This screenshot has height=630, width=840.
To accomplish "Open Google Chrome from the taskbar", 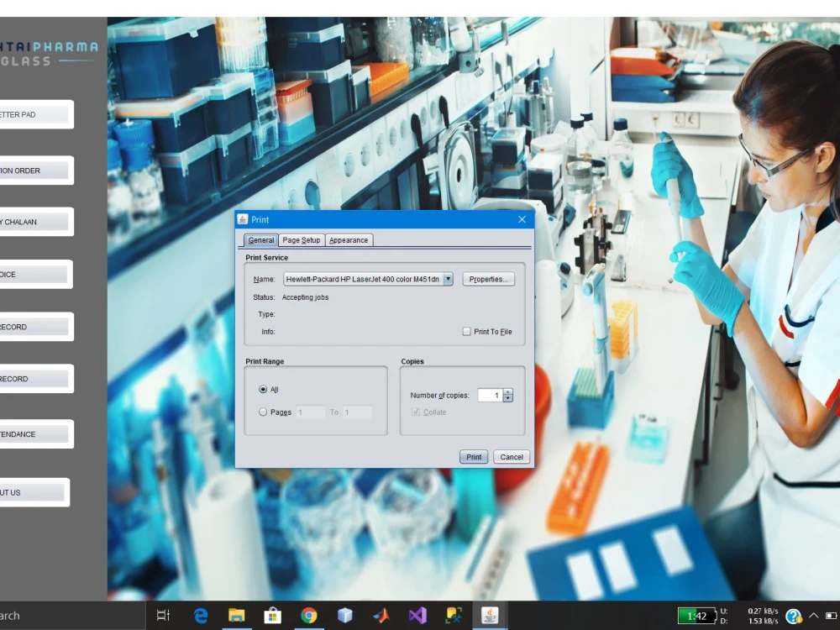I will 309,616.
